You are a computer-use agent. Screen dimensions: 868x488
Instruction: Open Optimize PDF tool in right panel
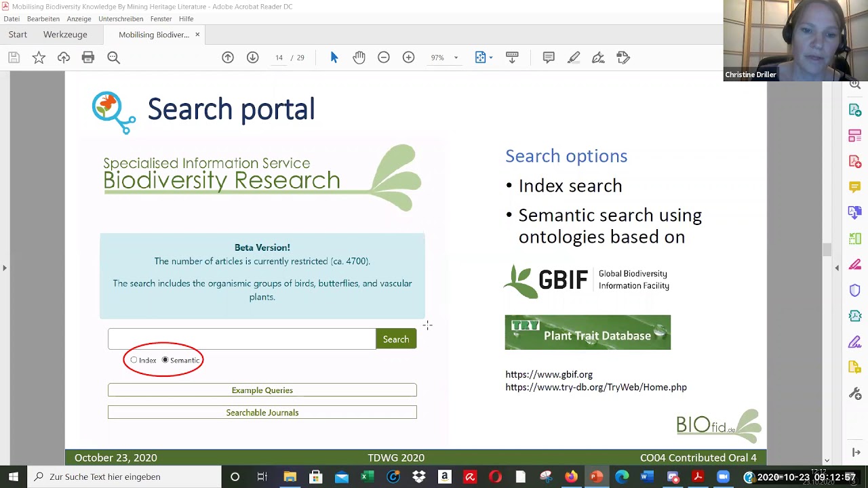pyautogui.click(x=854, y=316)
